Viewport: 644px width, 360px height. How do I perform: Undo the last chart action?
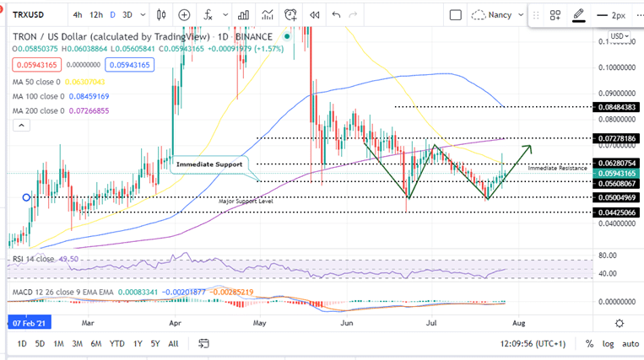click(x=336, y=15)
